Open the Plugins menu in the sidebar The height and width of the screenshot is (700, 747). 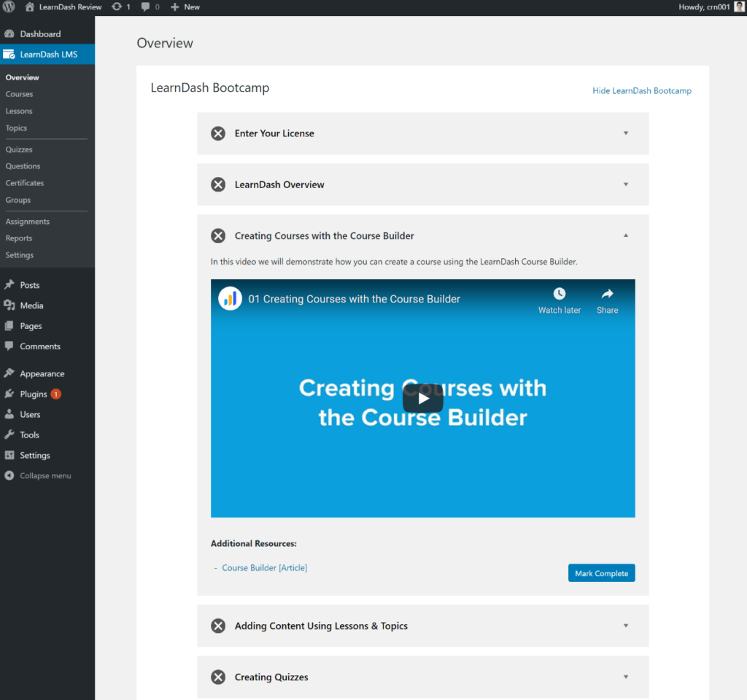[x=34, y=394]
